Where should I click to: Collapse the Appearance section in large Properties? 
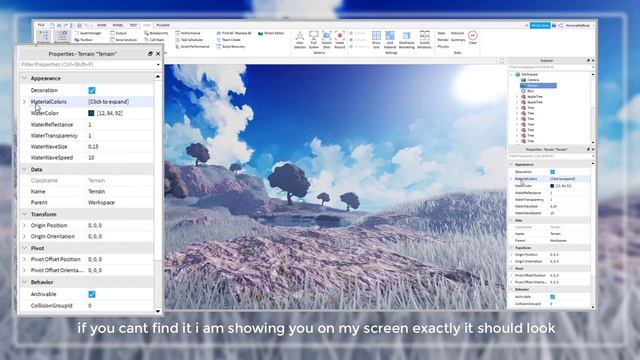(x=24, y=78)
